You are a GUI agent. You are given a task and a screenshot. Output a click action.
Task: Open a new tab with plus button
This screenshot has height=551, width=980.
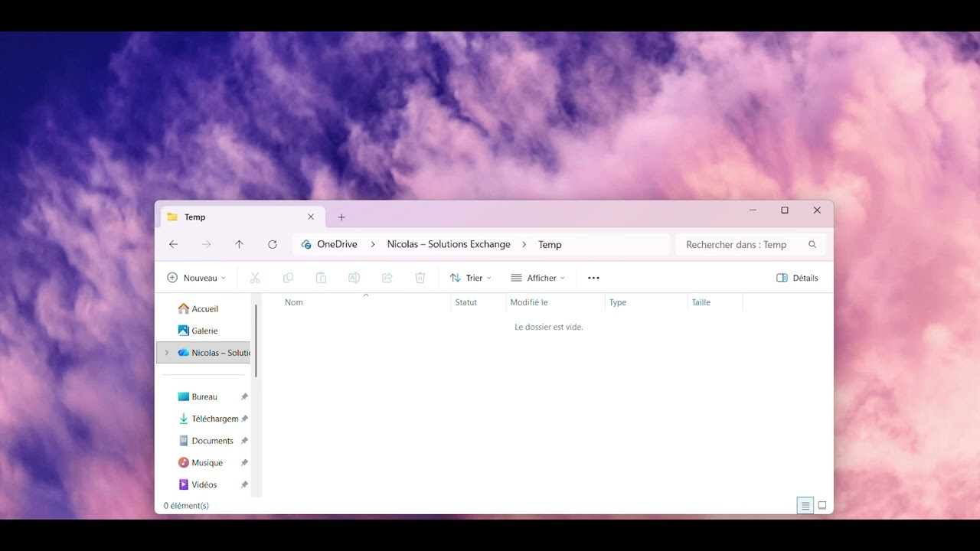[341, 217]
